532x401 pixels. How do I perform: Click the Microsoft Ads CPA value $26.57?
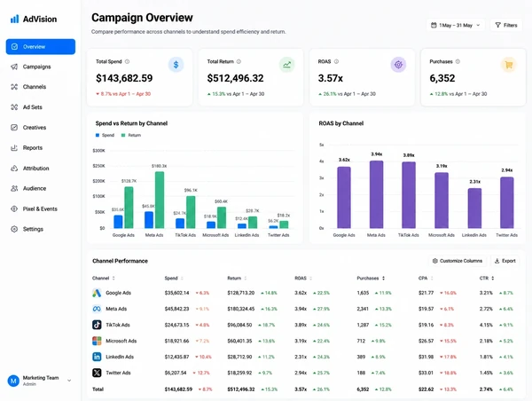[x=426, y=341]
